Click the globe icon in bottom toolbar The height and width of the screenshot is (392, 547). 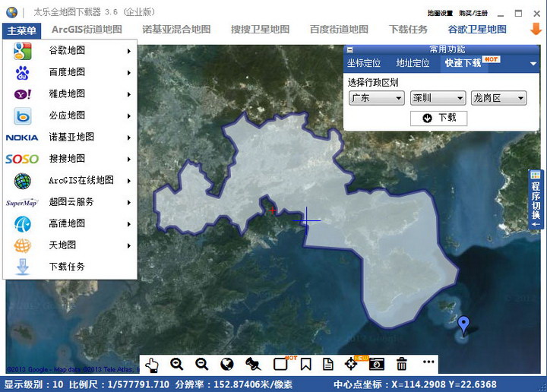(x=226, y=364)
